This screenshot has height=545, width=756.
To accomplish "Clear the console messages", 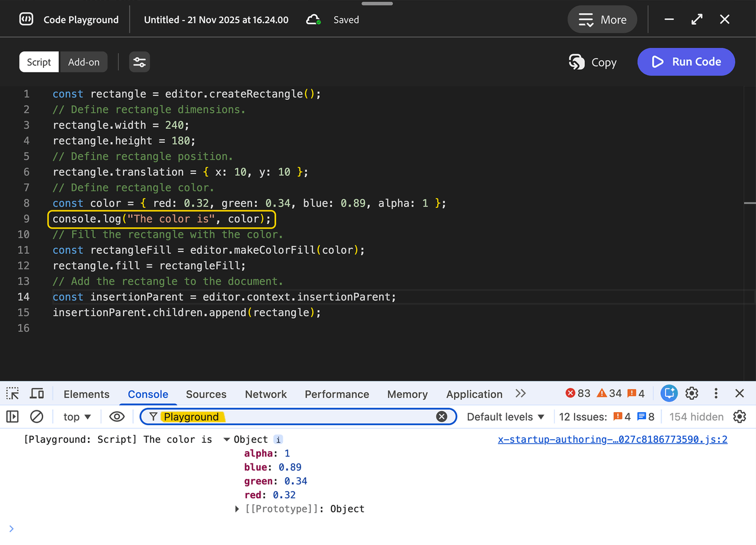I will click(x=37, y=416).
